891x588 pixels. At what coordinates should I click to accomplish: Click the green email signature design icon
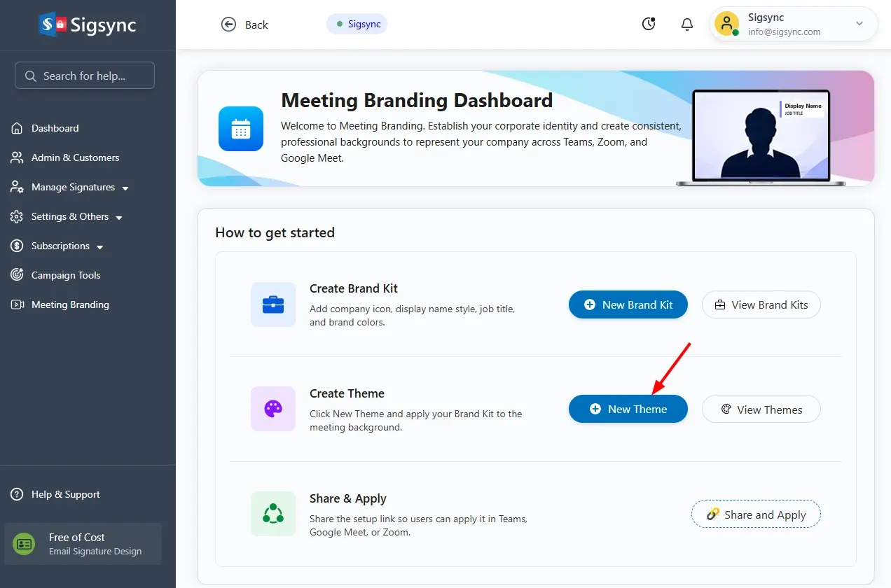[24, 544]
